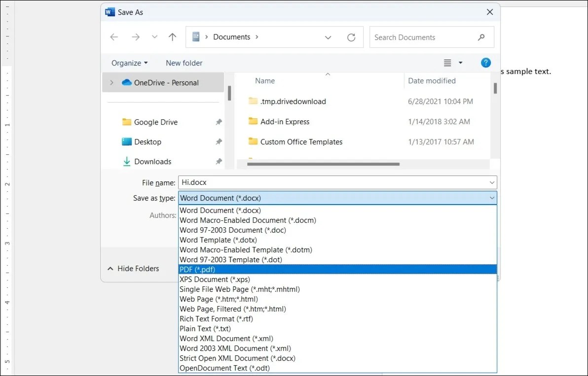Click the magnifier in Search Documents
This screenshot has width=588, height=376.
(x=481, y=37)
